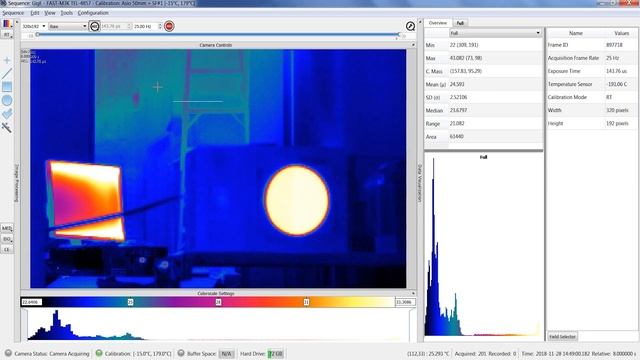This screenshot has width=640, height=360.
Task: Open the Edit menu
Action: tap(35, 13)
